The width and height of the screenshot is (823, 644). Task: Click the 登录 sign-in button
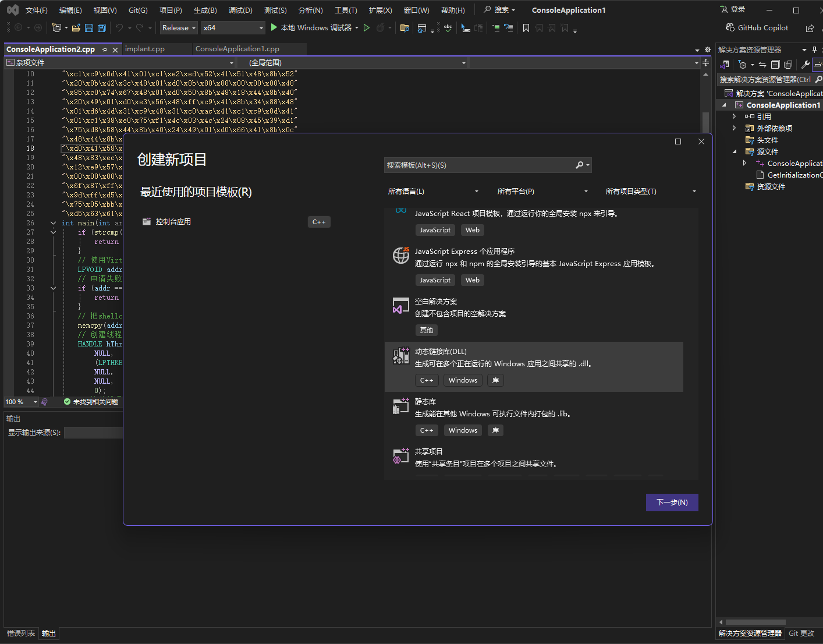[733, 9]
